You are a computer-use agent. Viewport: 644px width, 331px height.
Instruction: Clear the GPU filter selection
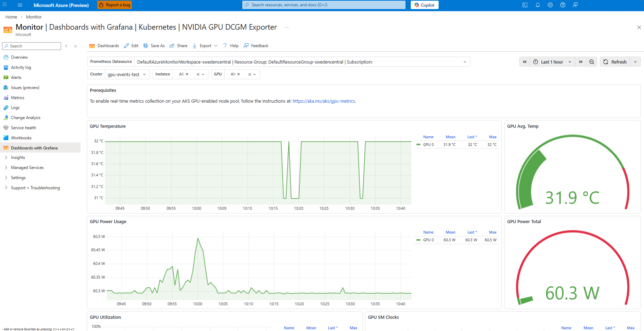click(x=250, y=74)
